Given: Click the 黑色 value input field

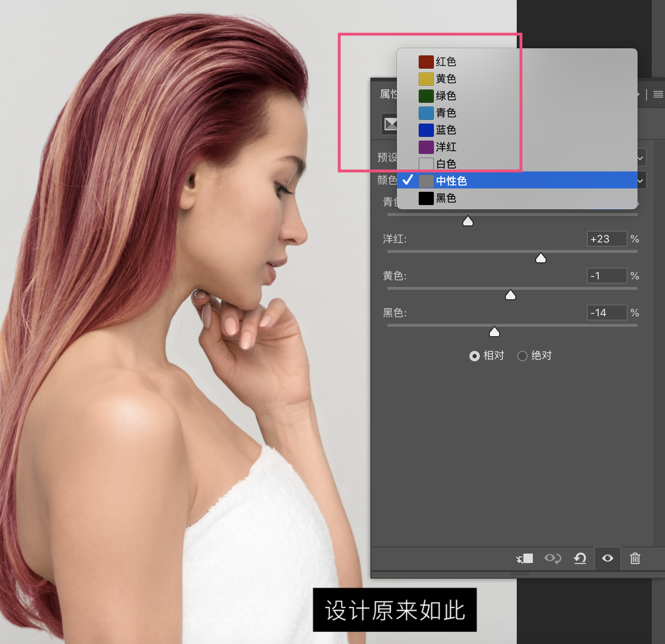Looking at the screenshot, I should [x=607, y=313].
